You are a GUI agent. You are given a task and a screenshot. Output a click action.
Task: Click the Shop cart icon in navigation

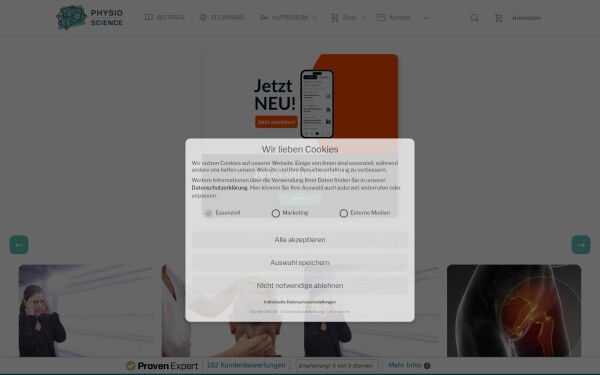coord(334,17)
